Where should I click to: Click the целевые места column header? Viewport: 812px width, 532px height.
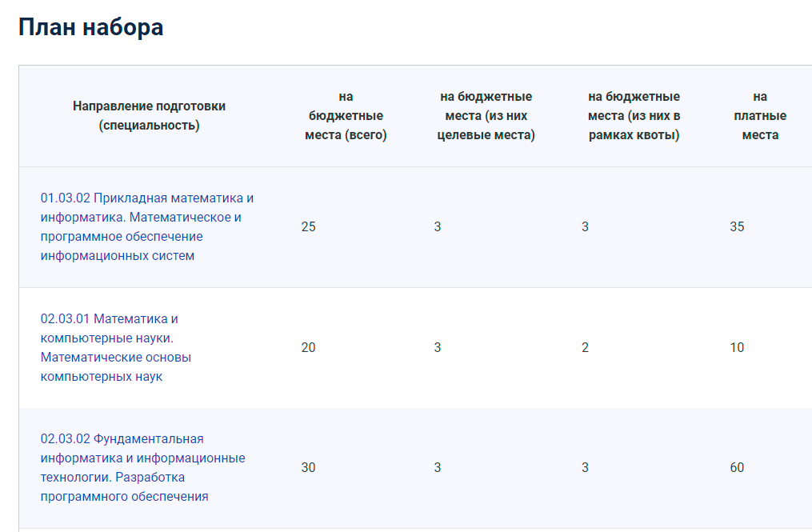(x=486, y=116)
